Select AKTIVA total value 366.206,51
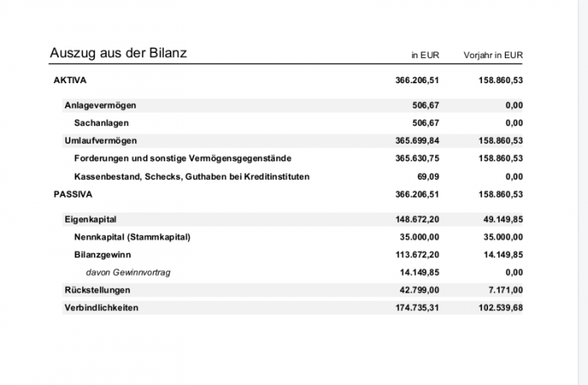 (x=417, y=81)
